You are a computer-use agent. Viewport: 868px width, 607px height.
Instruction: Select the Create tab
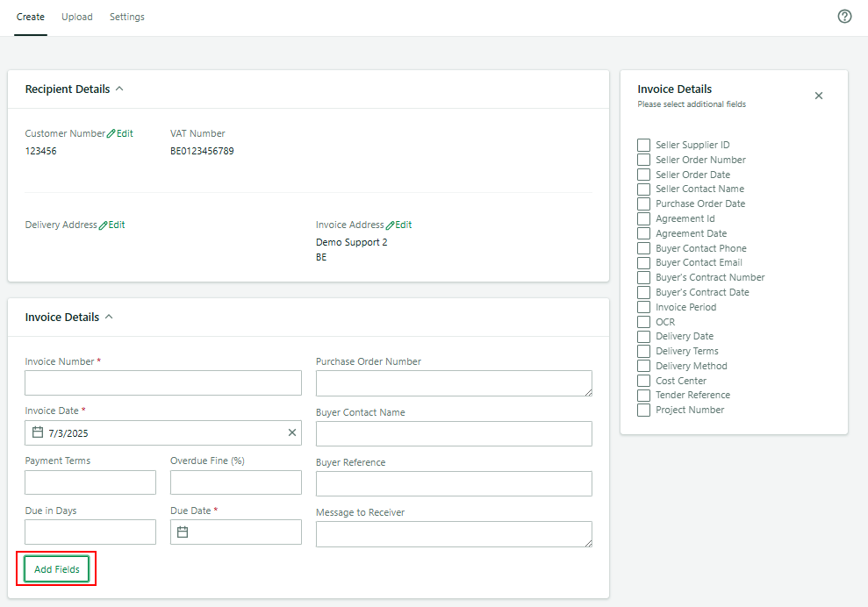pos(31,16)
